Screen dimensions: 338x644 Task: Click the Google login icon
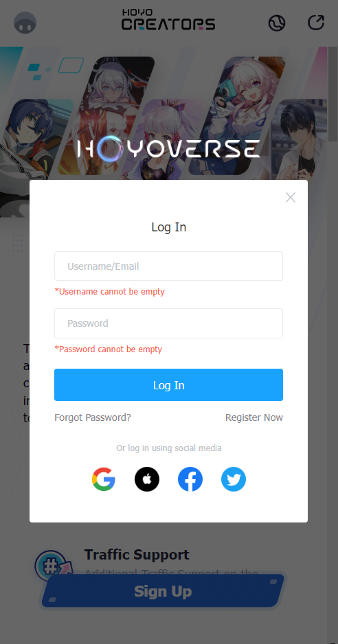(104, 479)
